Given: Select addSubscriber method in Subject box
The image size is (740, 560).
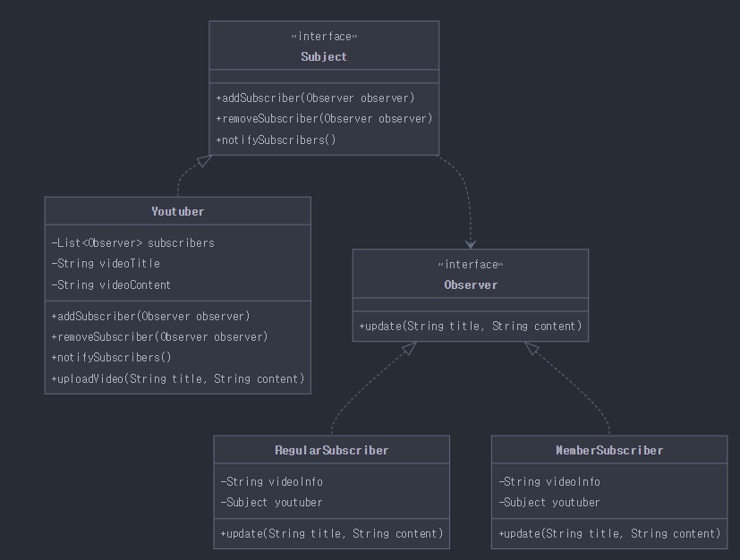Looking at the screenshot, I should pos(315,98).
